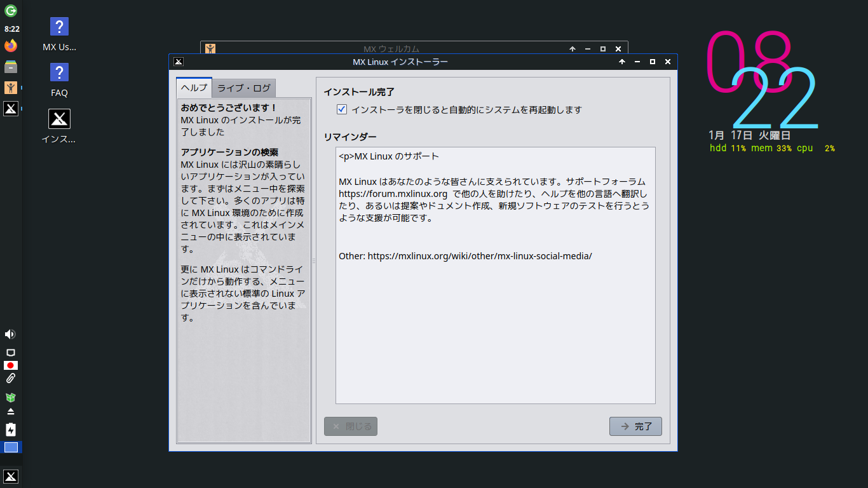
Task: Switch to the ライブ・ログ tab
Action: coord(244,88)
